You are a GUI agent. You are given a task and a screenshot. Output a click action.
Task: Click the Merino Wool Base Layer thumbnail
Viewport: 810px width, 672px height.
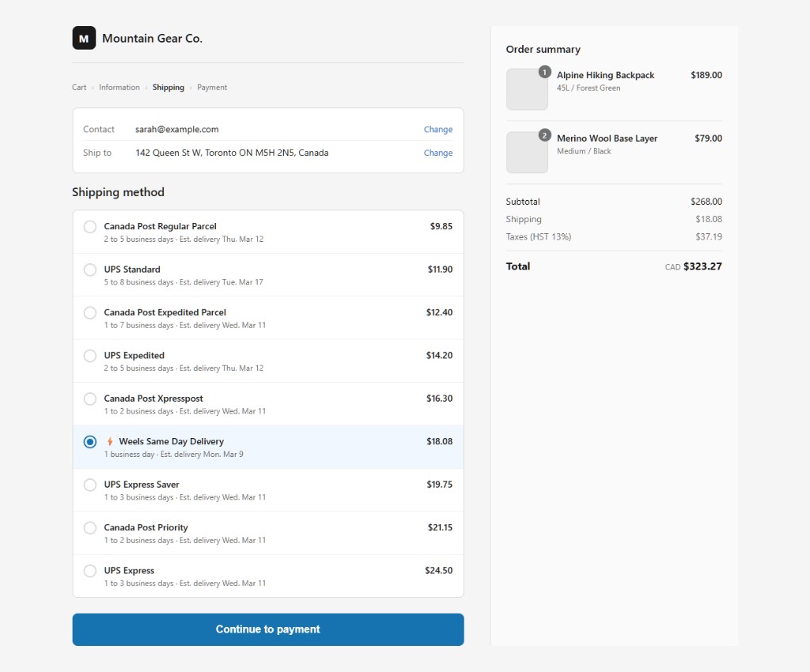point(527,151)
